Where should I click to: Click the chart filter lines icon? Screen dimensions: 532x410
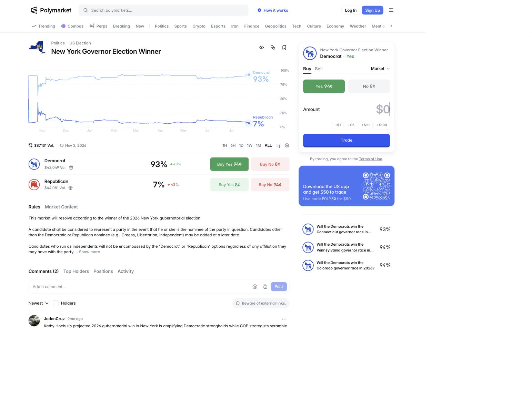[x=278, y=145]
